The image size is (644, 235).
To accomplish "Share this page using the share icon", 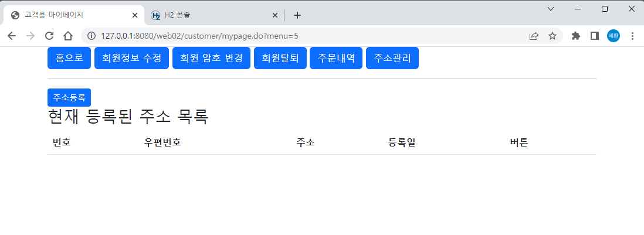I will pyautogui.click(x=534, y=36).
